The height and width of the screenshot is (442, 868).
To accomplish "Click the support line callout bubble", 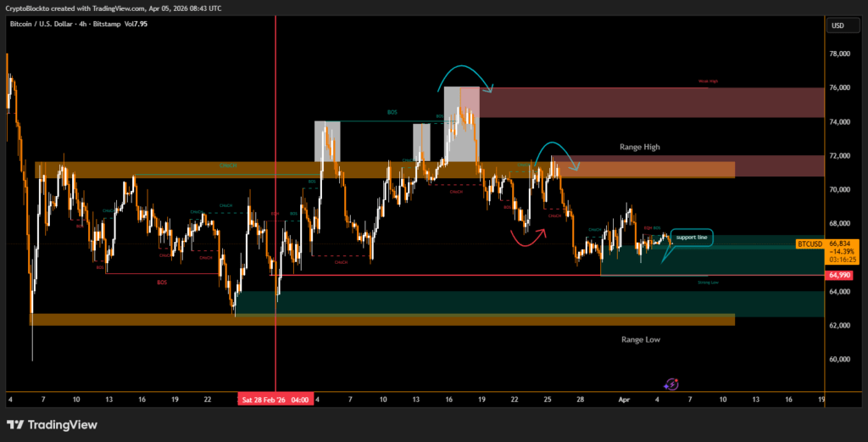I will [691, 238].
